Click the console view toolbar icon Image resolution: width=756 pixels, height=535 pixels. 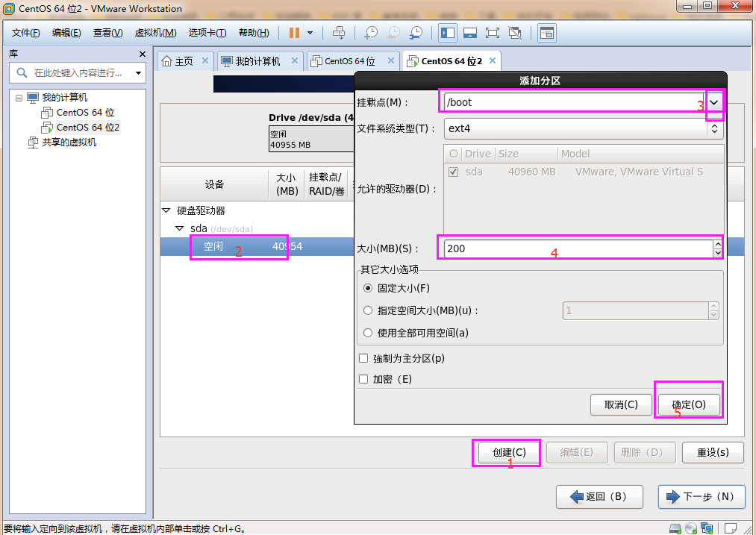click(547, 33)
